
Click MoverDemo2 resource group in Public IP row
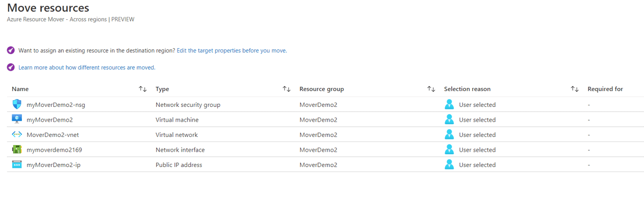(x=318, y=165)
